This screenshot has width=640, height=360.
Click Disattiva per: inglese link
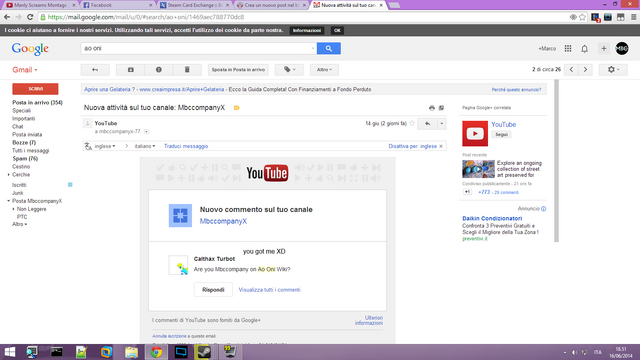[x=412, y=146]
